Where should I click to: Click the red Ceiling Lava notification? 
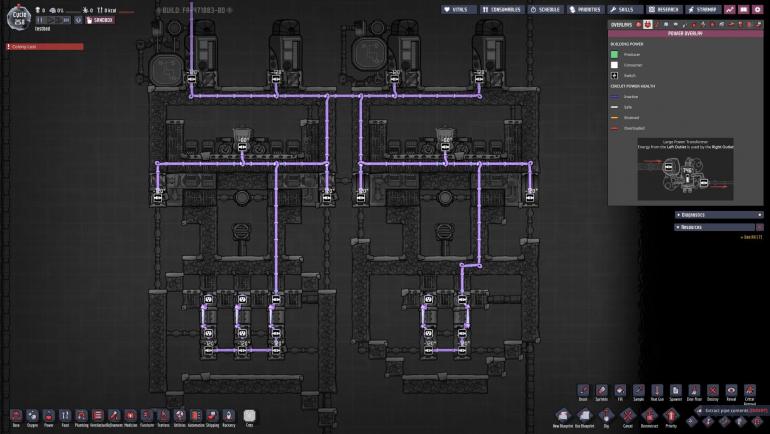(x=45, y=47)
